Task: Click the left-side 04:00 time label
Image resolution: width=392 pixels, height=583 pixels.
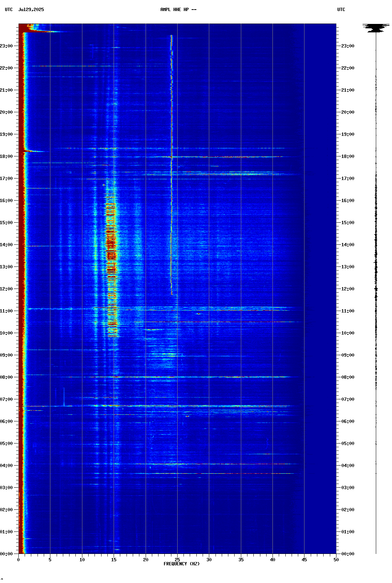Action: 6,466
